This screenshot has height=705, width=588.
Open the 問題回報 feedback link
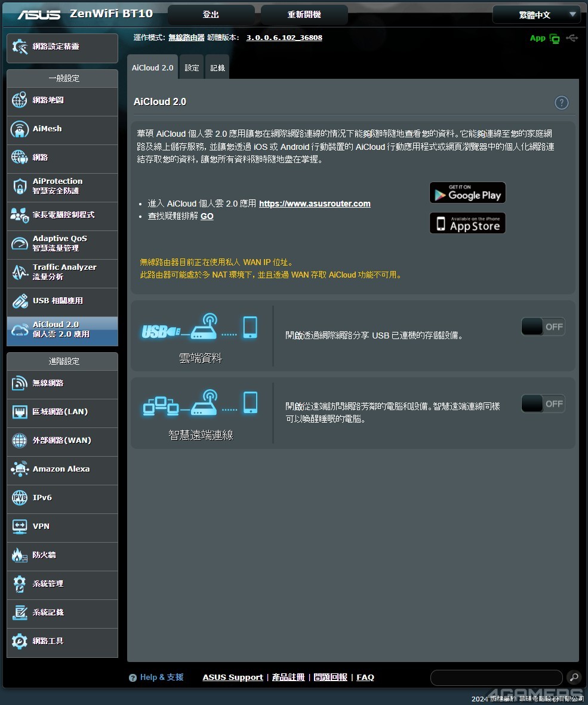coord(330,677)
